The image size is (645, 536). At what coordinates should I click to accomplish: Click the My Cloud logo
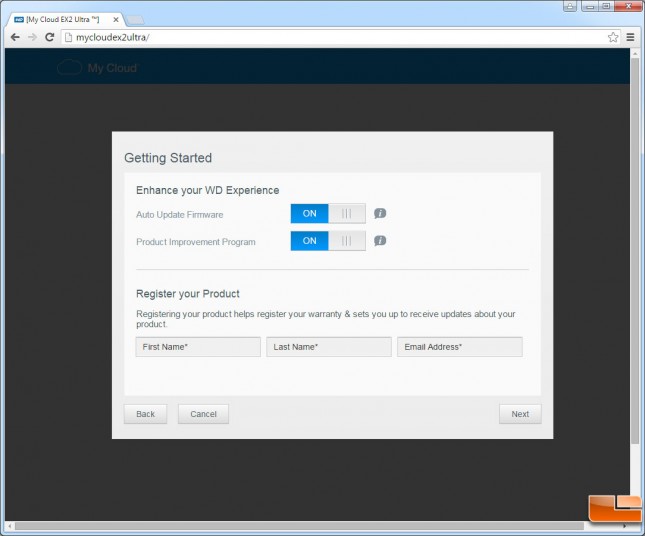pos(97,67)
